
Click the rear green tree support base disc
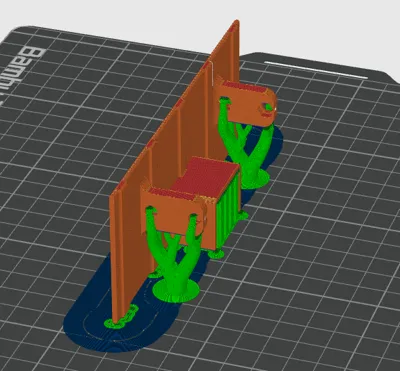[255, 179]
